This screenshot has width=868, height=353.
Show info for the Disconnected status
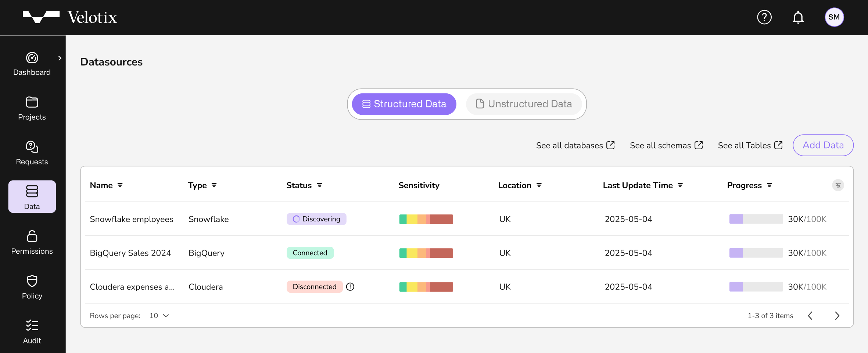click(x=350, y=287)
